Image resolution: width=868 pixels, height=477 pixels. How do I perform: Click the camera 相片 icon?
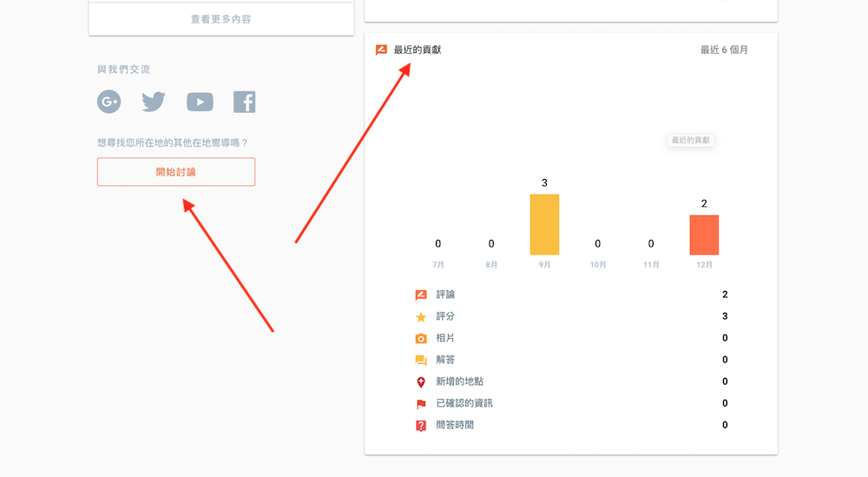(x=421, y=339)
